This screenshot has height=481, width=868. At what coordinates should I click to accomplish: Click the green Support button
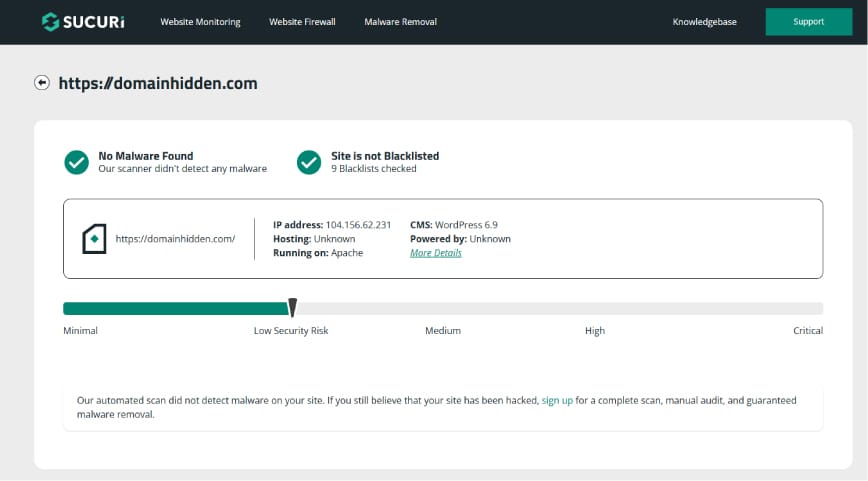pos(809,22)
